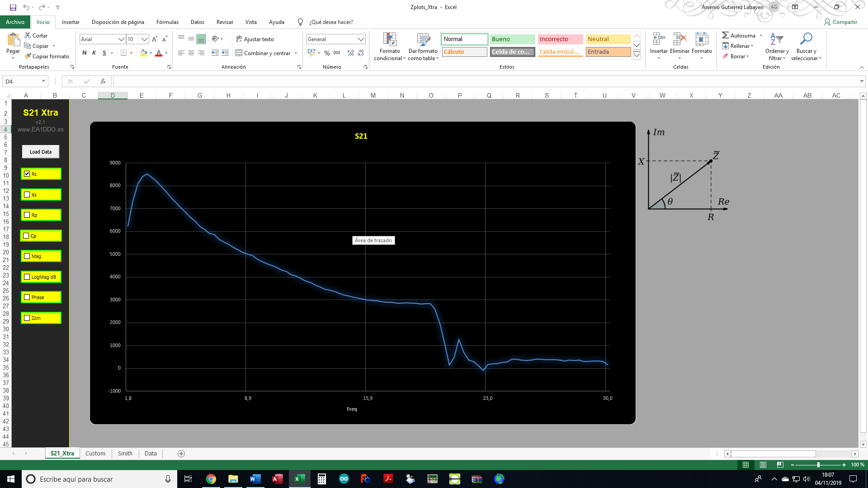Click the percent style icon
The width and height of the screenshot is (868, 488).
point(327,53)
